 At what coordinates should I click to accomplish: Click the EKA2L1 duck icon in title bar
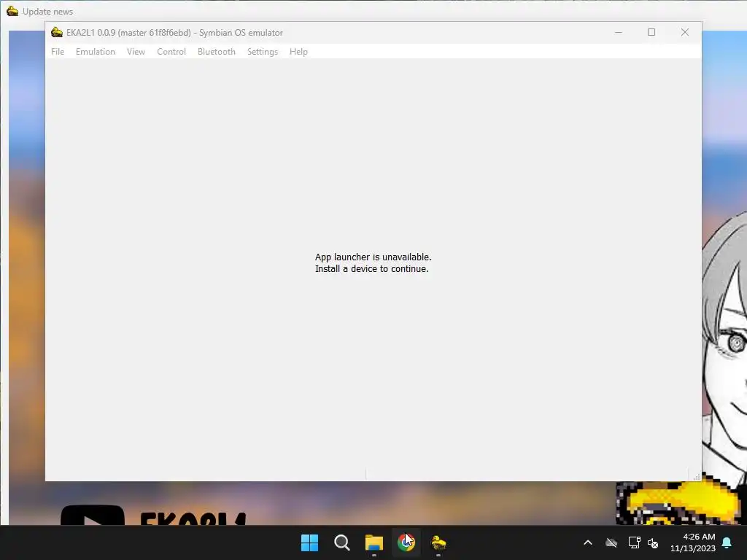(x=57, y=32)
